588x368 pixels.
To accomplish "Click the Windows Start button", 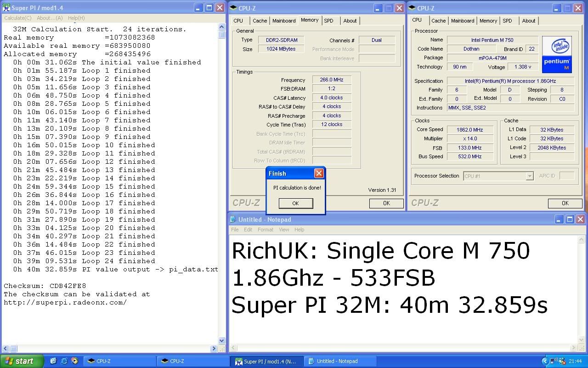I will tap(22, 361).
